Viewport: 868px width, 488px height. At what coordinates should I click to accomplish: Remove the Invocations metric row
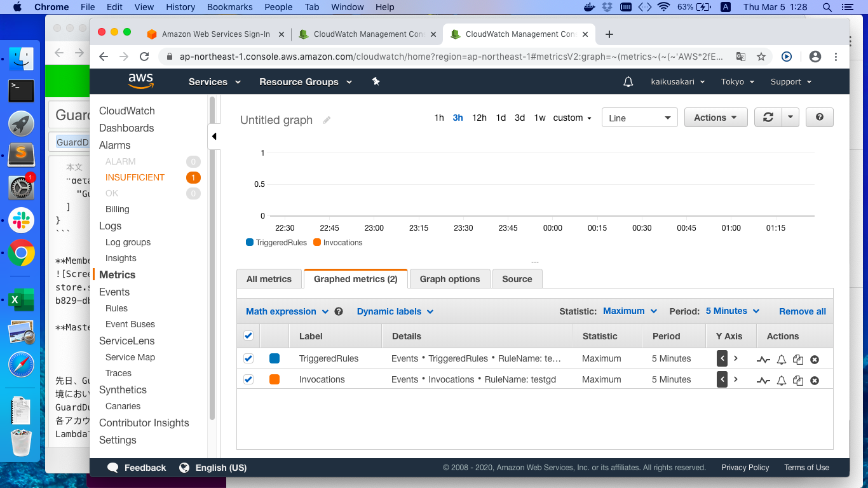815,380
